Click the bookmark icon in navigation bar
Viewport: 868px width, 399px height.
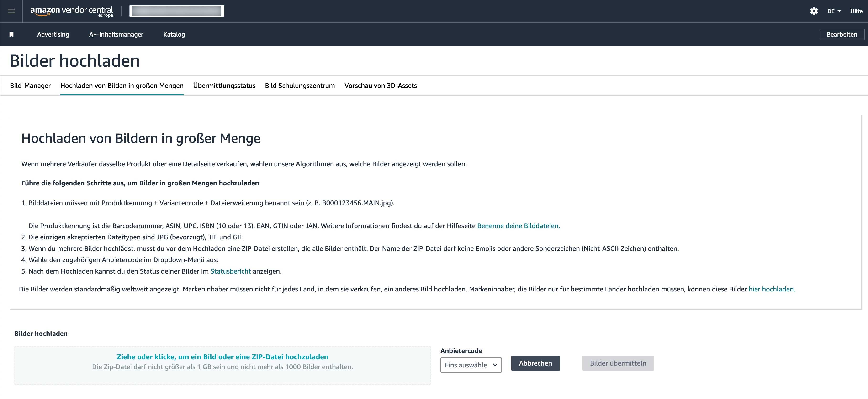coord(11,34)
